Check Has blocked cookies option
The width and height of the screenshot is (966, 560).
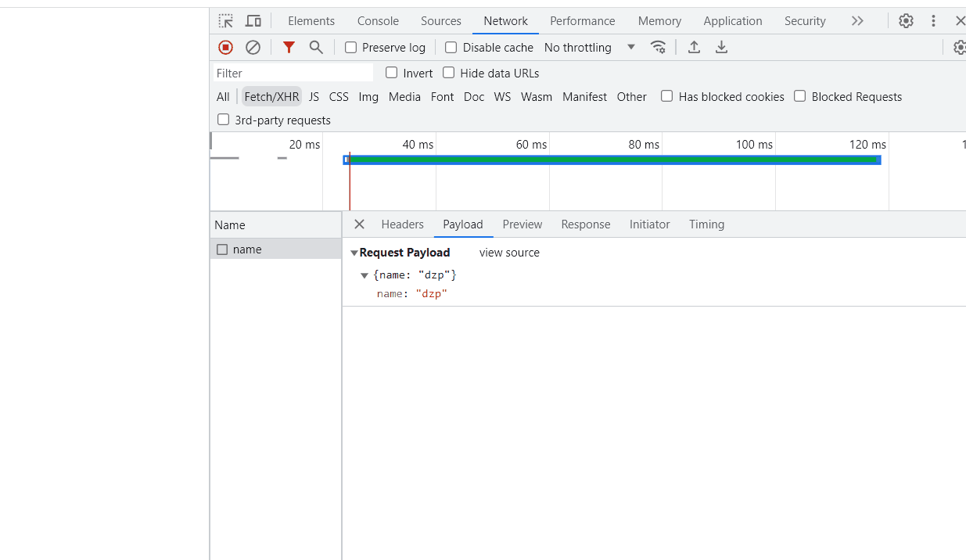(666, 96)
